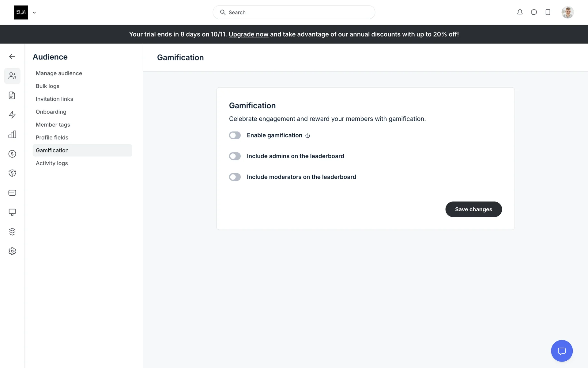Open the settings gear icon

12,251
